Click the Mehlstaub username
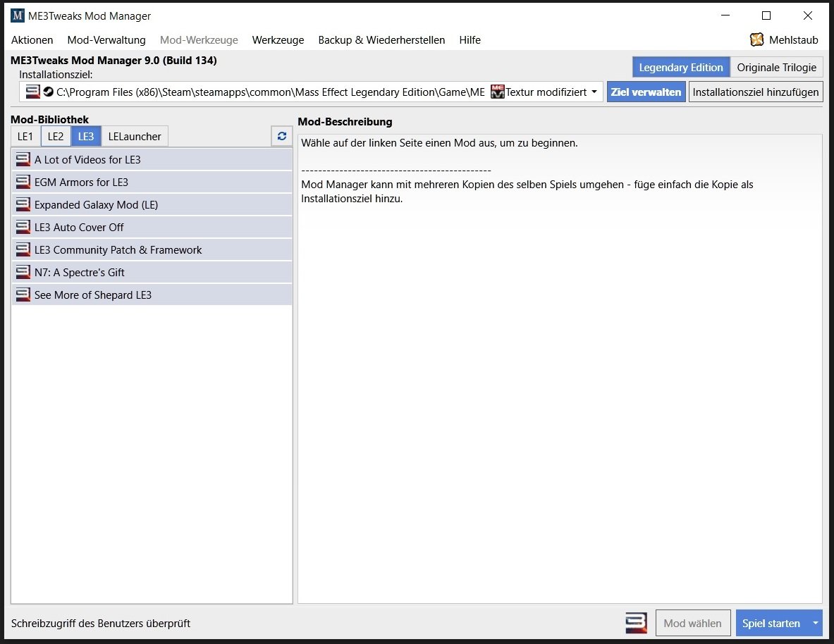Screen dimensions: 834x644 (x=794, y=40)
